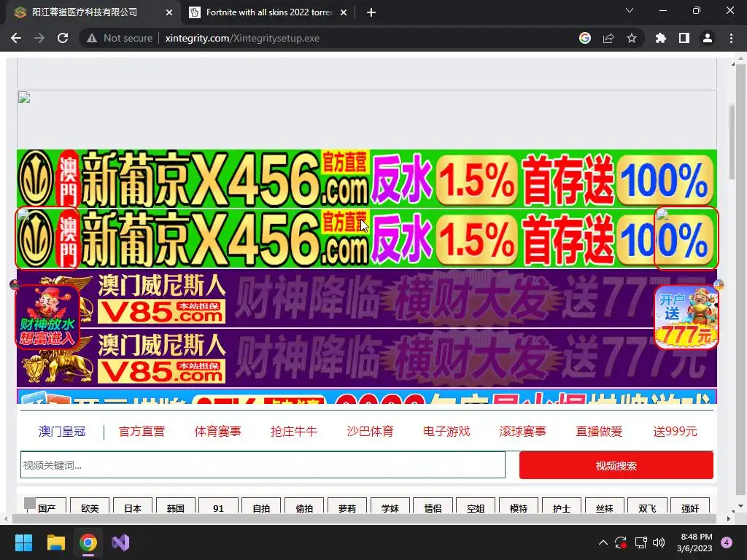Bookmark this page with the star
The height and width of the screenshot is (560, 747).
tap(632, 38)
